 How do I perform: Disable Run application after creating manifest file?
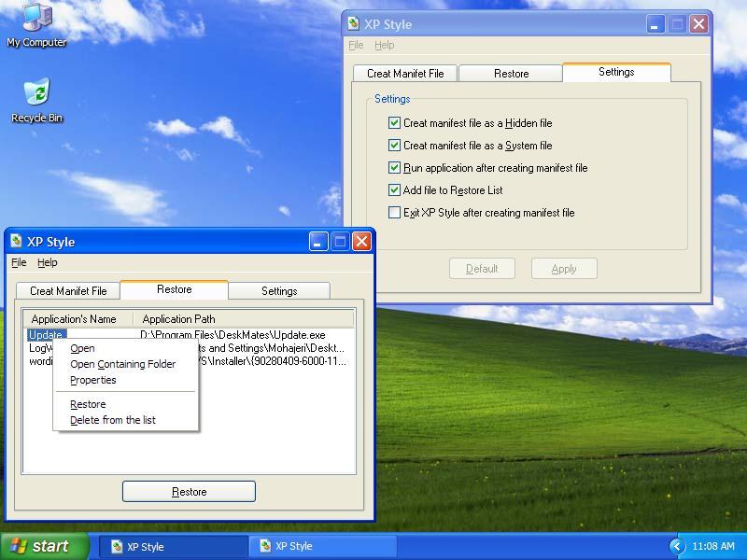tap(394, 168)
